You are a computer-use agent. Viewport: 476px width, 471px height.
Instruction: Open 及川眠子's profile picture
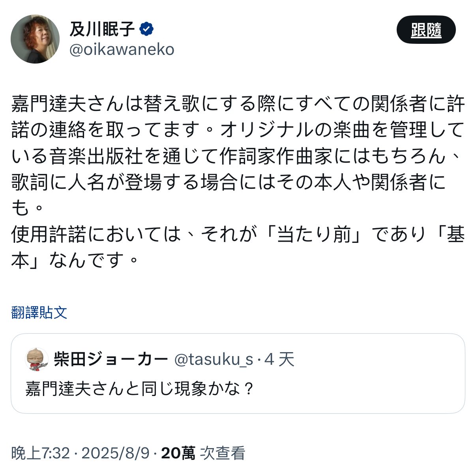coord(35,39)
